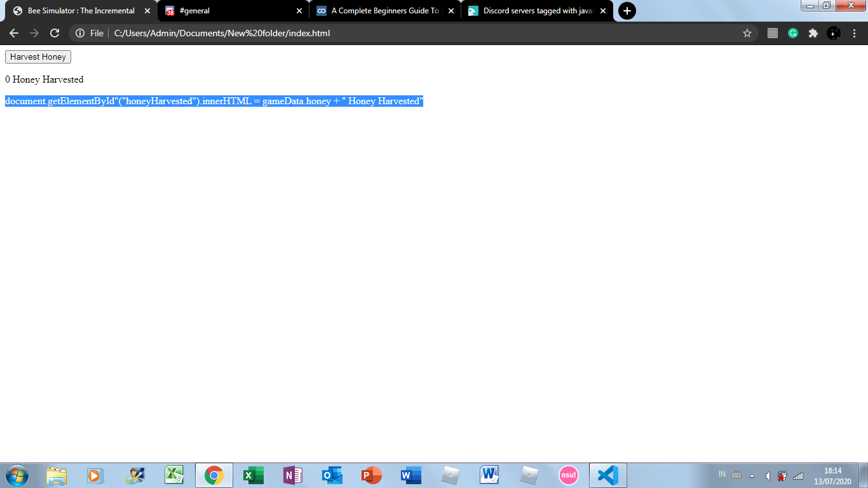Close the Discord servers tagged tab

603,11
